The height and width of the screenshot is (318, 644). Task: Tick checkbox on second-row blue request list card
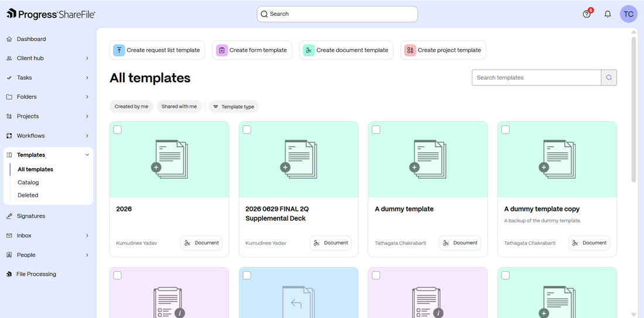click(247, 275)
